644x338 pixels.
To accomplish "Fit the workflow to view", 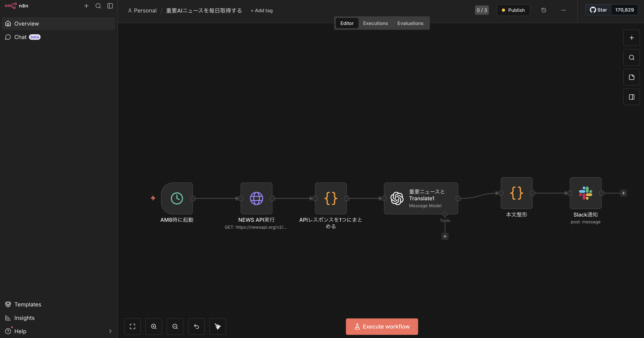I will pyautogui.click(x=132, y=326).
